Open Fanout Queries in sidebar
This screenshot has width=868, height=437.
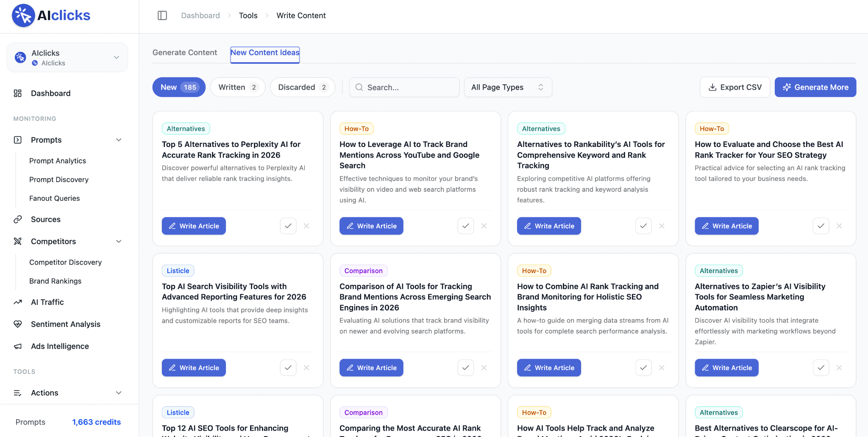click(x=55, y=198)
